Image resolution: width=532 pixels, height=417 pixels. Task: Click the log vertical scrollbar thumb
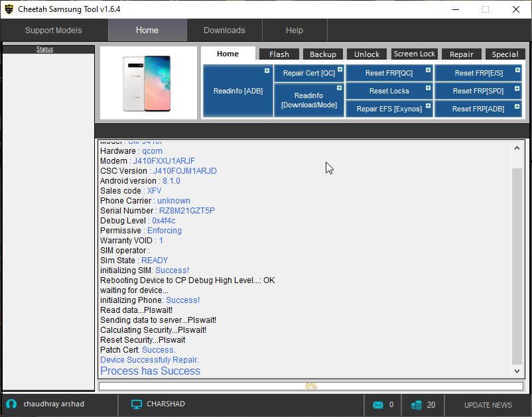pos(517,266)
